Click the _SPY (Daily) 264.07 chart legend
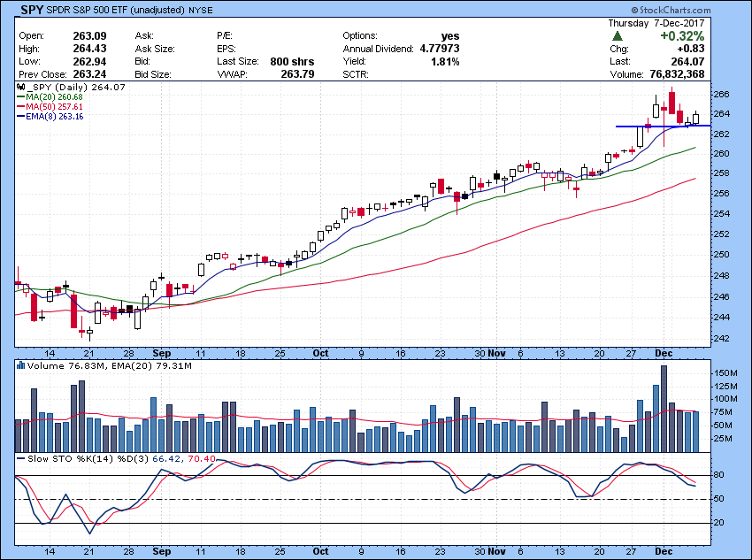The width and height of the screenshot is (752, 560). coord(76,88)
